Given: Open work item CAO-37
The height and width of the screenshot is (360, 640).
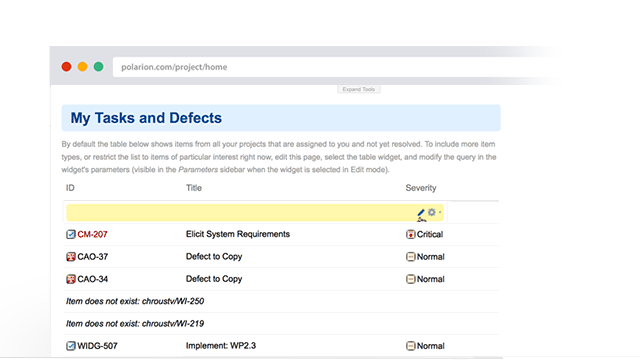Looking at the screenshot, I should (x=93, y=257).
